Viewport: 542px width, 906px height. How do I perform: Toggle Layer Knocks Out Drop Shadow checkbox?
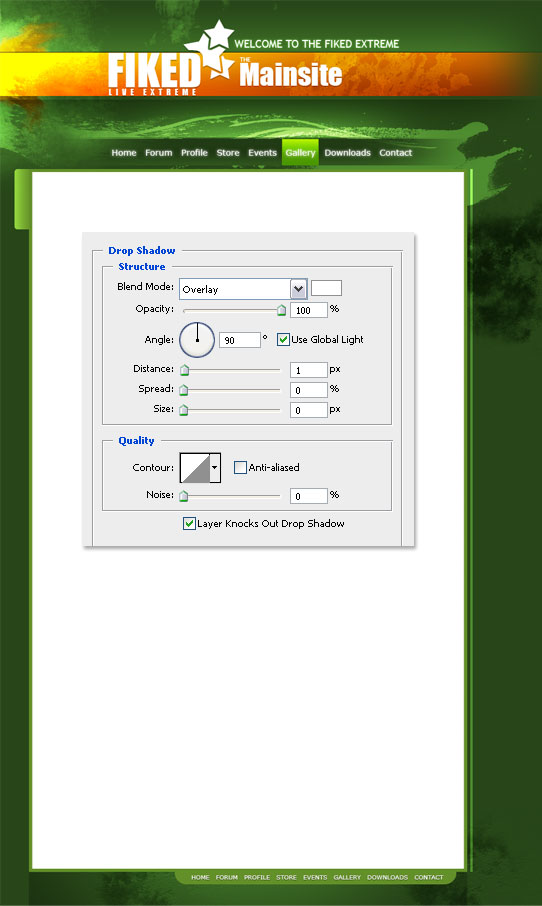pos(189,523)
